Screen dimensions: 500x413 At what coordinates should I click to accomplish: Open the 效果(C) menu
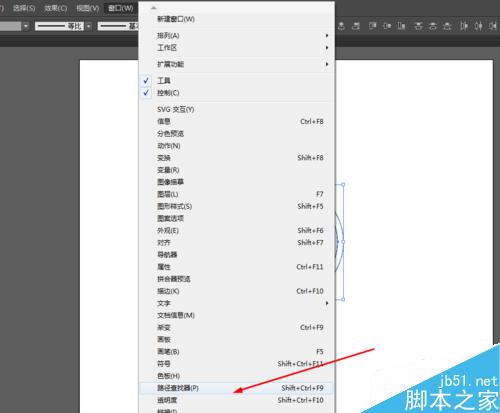pos(55,8)
